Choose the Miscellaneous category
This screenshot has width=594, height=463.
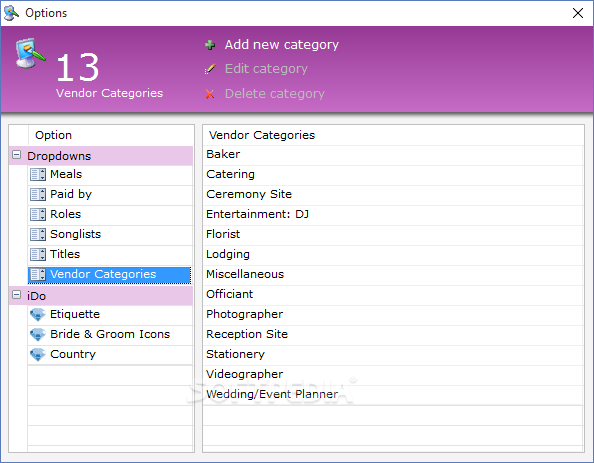coord(393,275)
